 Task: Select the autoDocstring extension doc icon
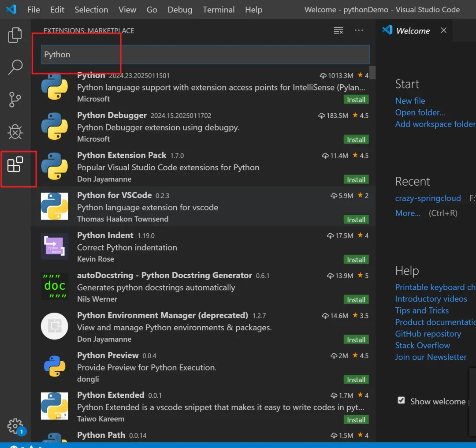55,286
